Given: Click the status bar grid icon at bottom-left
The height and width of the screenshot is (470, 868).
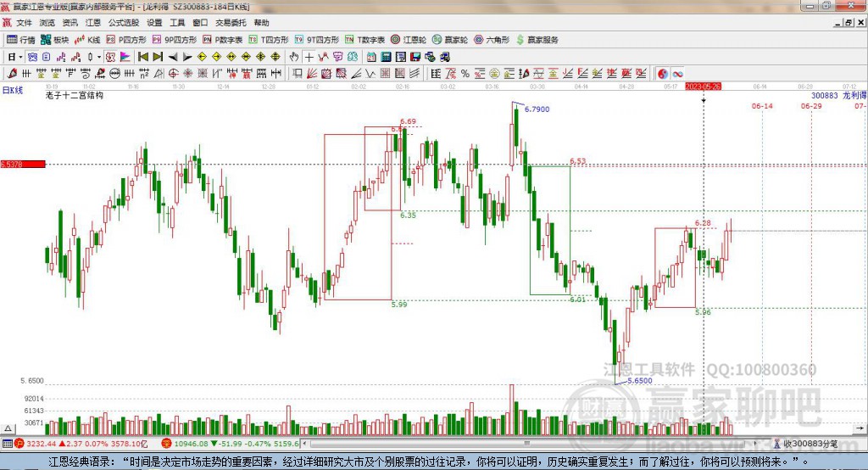Looking at the screenshot, I should pos(7,444).
